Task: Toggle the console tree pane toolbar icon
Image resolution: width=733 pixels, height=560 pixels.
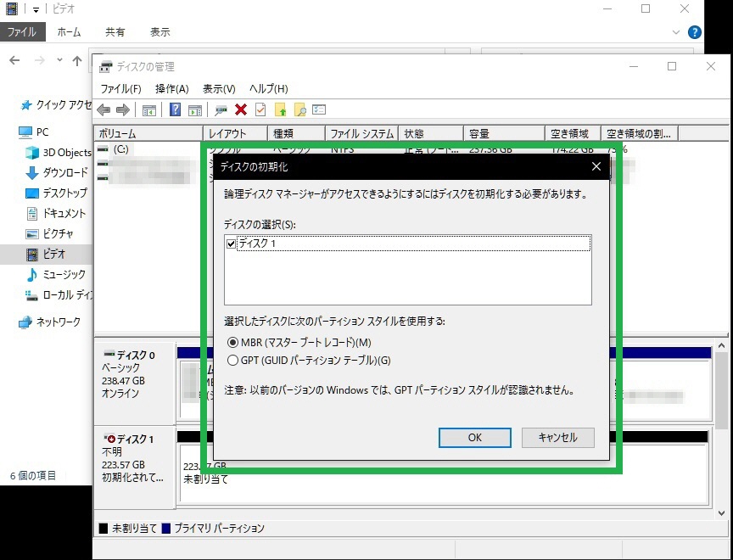Action: (x=148, y=110)
